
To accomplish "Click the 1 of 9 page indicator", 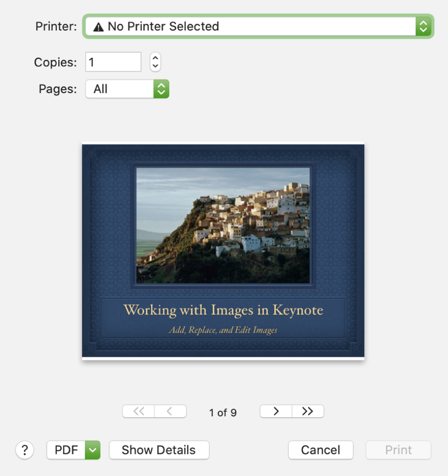I will (x=223, y=413).
